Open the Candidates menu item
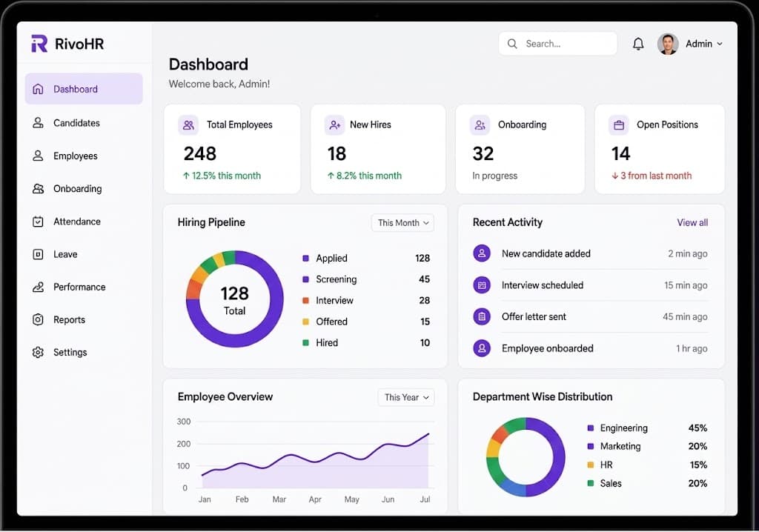 click(x=84, y=122)
